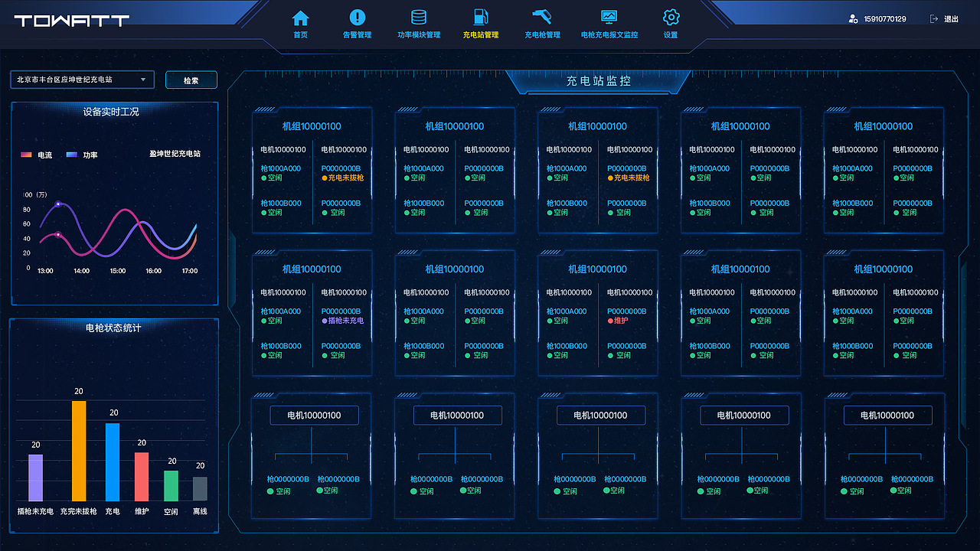Open 充电站管理 charging station management
The height and width of the screenshot is (551, 980).
[x=482, y=23]
